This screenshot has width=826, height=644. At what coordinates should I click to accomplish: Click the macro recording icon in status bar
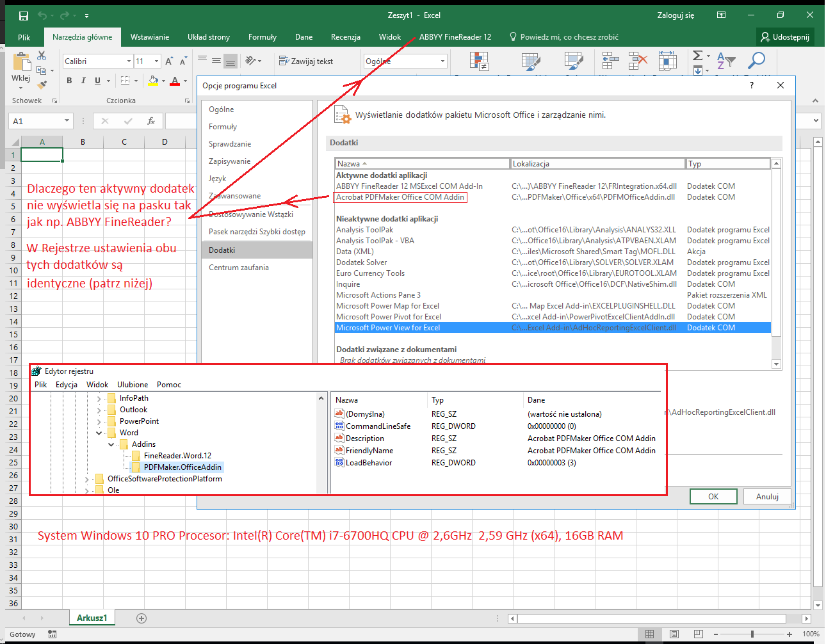[52, 634]
